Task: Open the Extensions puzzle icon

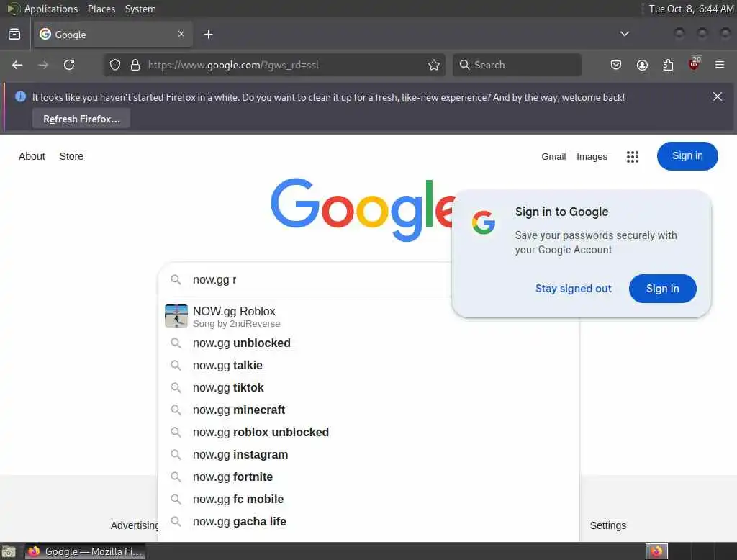Action: pos(668,65)
